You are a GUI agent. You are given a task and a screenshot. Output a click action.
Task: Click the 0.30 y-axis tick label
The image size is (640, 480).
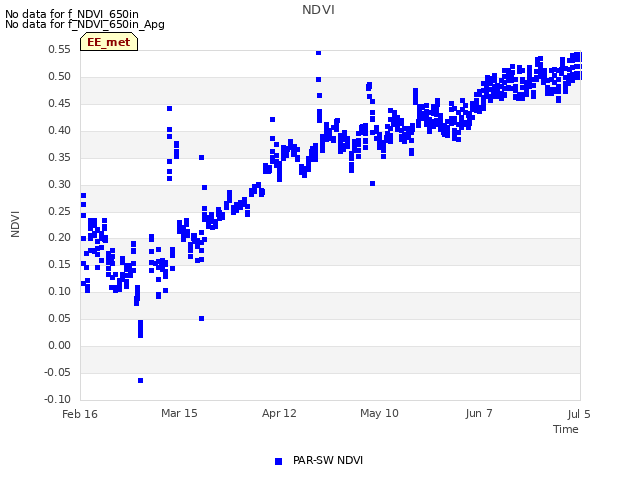60,184
